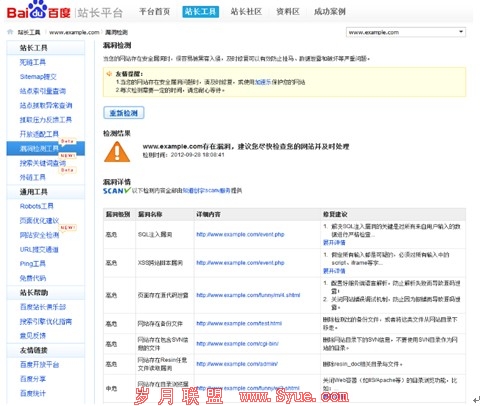
Task: Open the funny/m/4.shtml URL link
Action: [248, 295]
